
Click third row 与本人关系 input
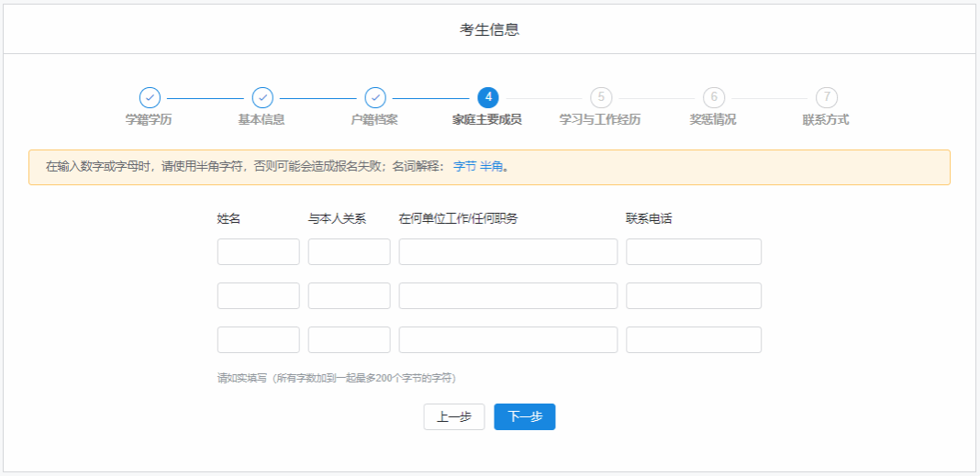[x=349, y=340]
